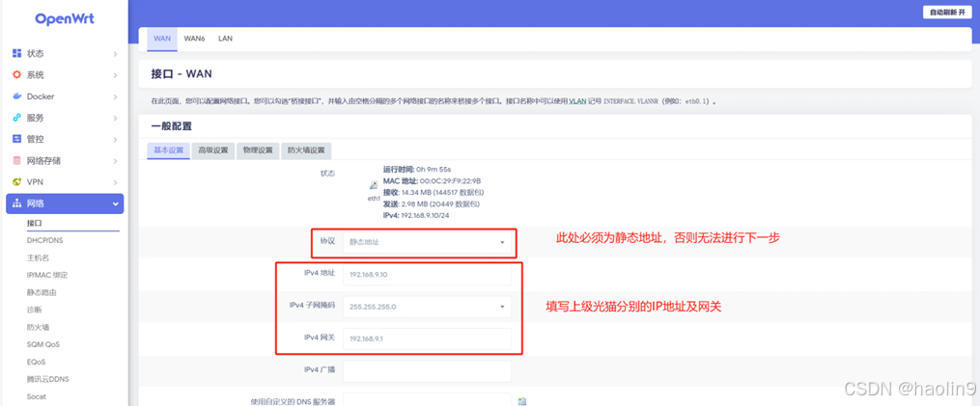Image resolution: width=980 pixels, height=406 pixels.
Task: Click the VLAN hyperlink in description
Action: pyautogui.click(x=576, y=100)
